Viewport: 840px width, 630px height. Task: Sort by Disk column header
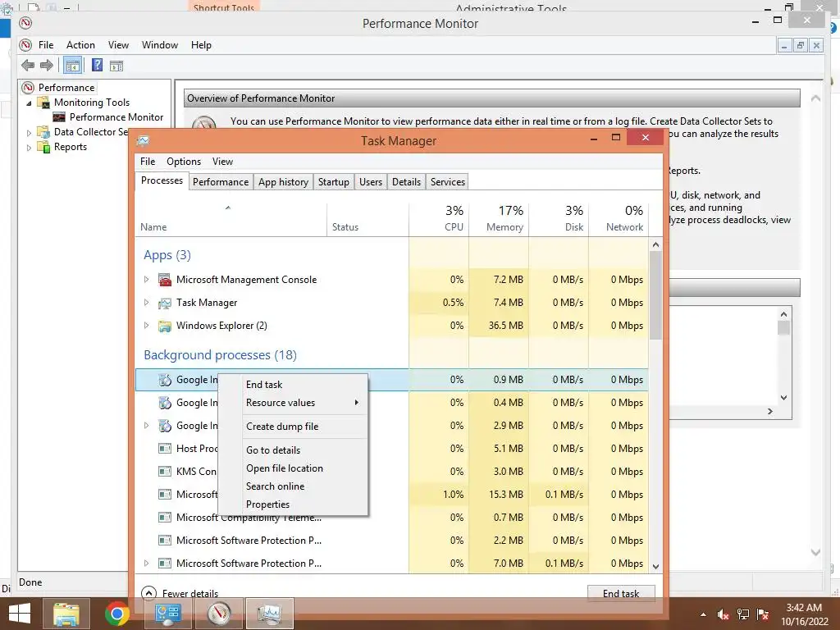pos(559,219)
